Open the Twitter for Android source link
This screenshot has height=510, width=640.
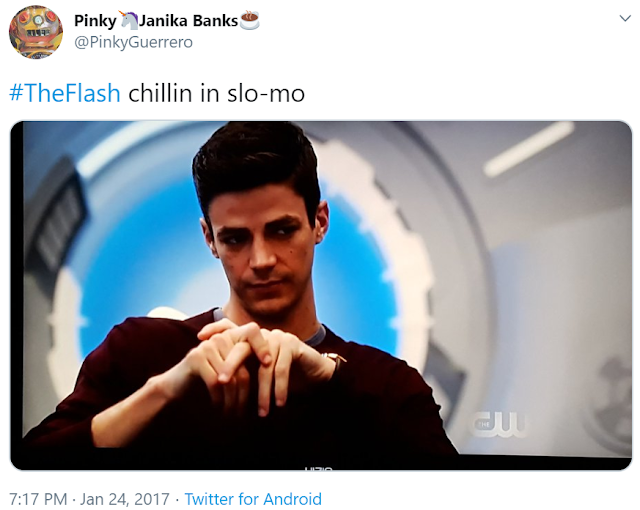pyautogui.click(x=253, y=499)
